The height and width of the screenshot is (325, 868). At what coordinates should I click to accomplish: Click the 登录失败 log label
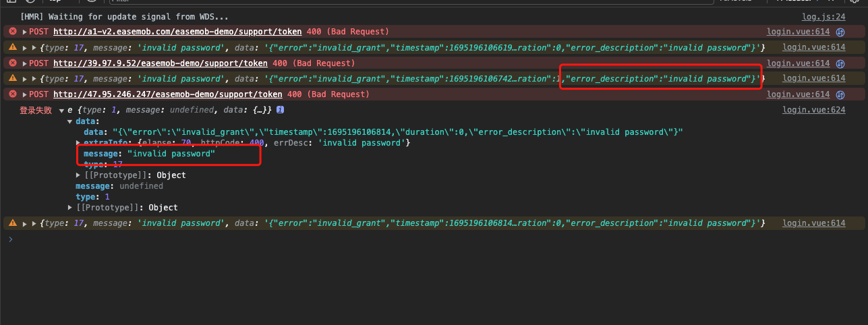pos(36,110)
